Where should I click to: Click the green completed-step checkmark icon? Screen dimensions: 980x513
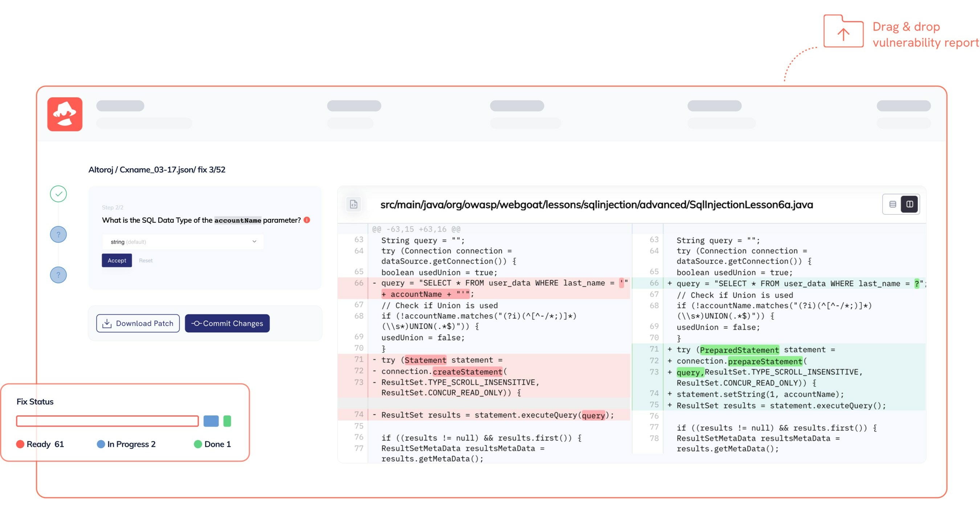click(x=58, y=194)
